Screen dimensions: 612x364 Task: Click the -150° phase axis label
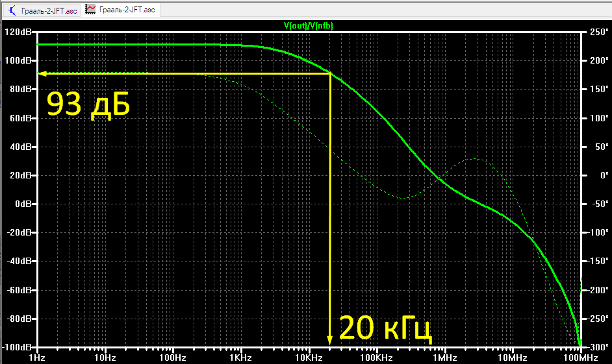click(598, 261)
